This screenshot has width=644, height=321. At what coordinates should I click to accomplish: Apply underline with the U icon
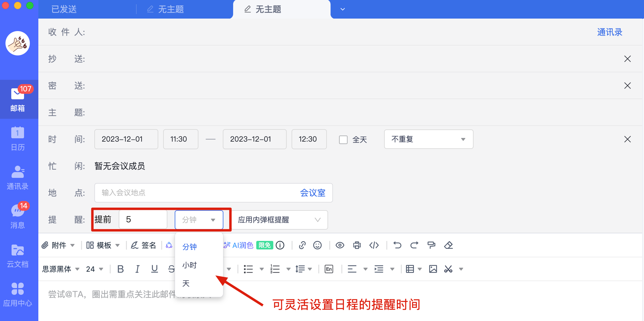coord(155,269)
